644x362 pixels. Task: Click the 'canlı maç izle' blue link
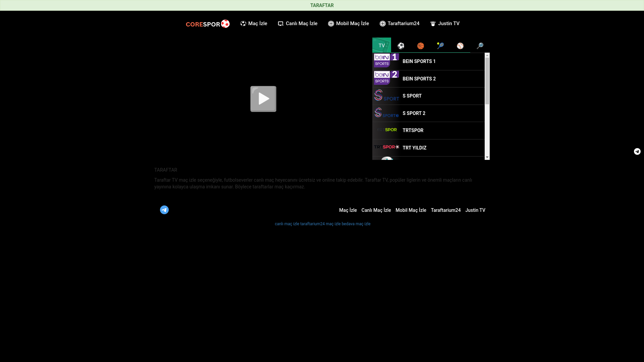pos(287,224)
